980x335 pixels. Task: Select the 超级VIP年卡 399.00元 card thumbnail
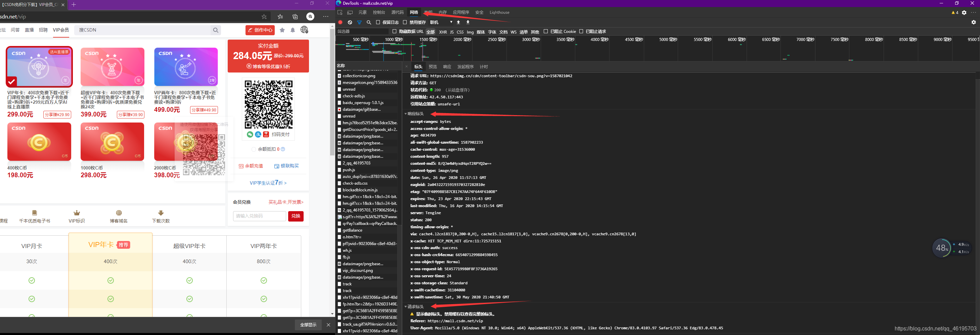coord(113,67)
